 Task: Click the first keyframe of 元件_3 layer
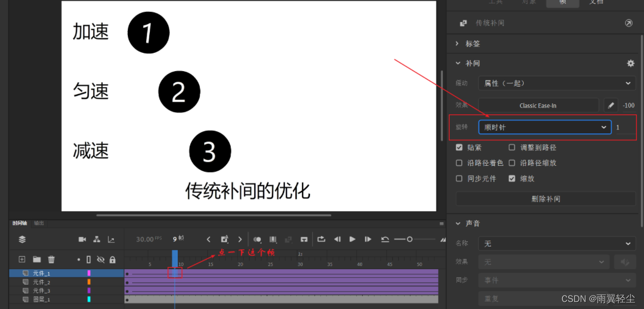(x=127, y=291)
